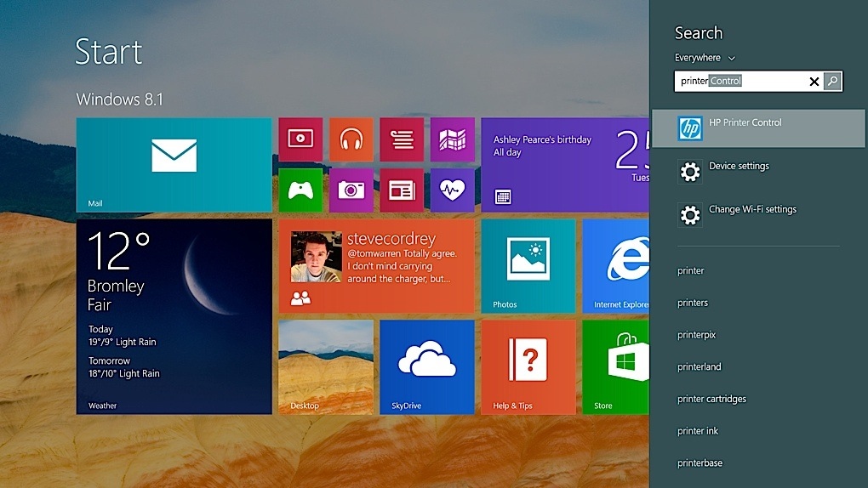
Task: Choose the 'printer' suggestion
Action: point(690,270)
